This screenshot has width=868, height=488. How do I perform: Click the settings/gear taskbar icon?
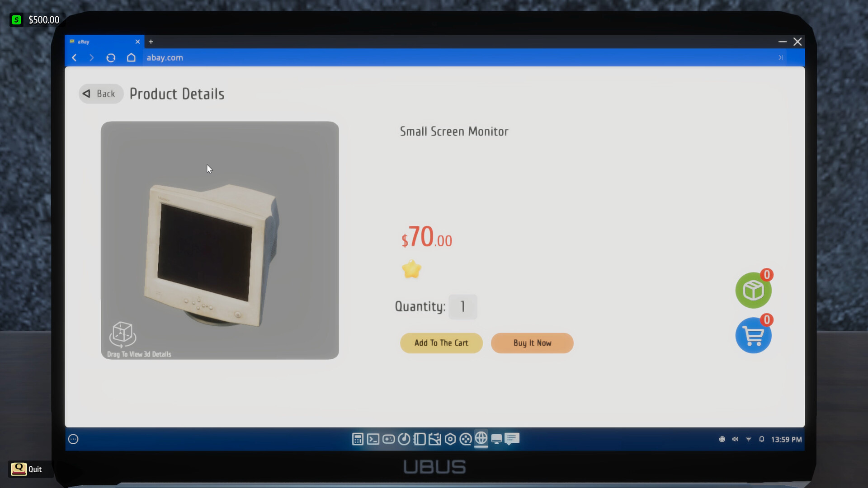[x=450, y=439]
